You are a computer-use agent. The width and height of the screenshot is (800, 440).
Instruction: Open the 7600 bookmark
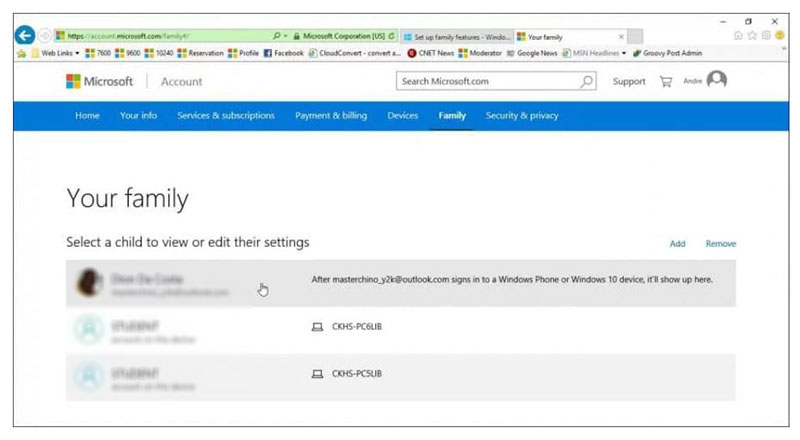[x=98, y=53]
